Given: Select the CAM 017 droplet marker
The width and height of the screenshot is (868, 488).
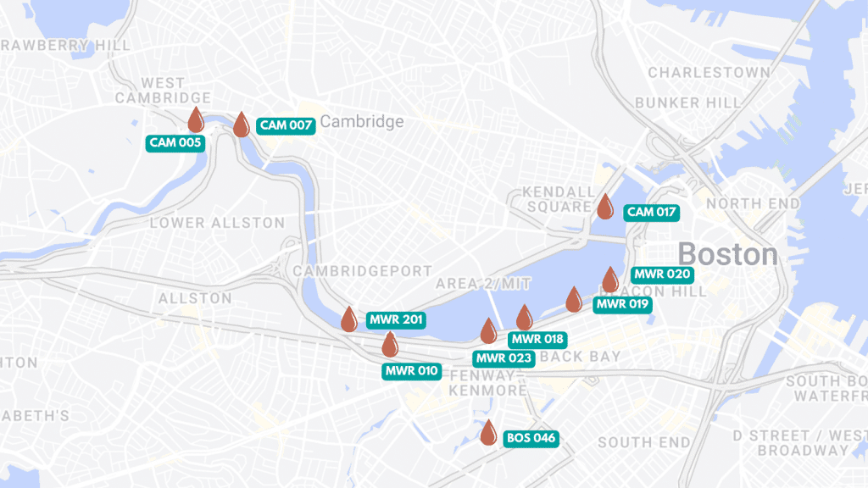Looking at the screenshot, I should tap(605, 207).
